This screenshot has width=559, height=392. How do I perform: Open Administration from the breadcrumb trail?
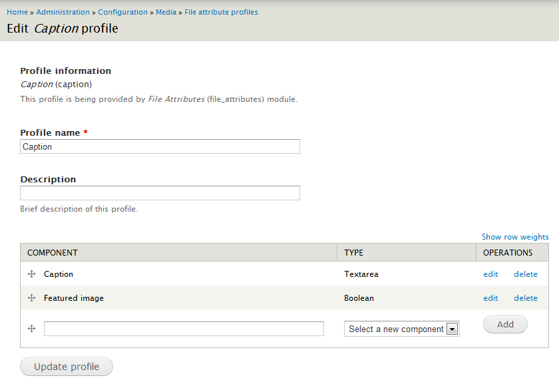pyautogui.click(x=63, y=11)
